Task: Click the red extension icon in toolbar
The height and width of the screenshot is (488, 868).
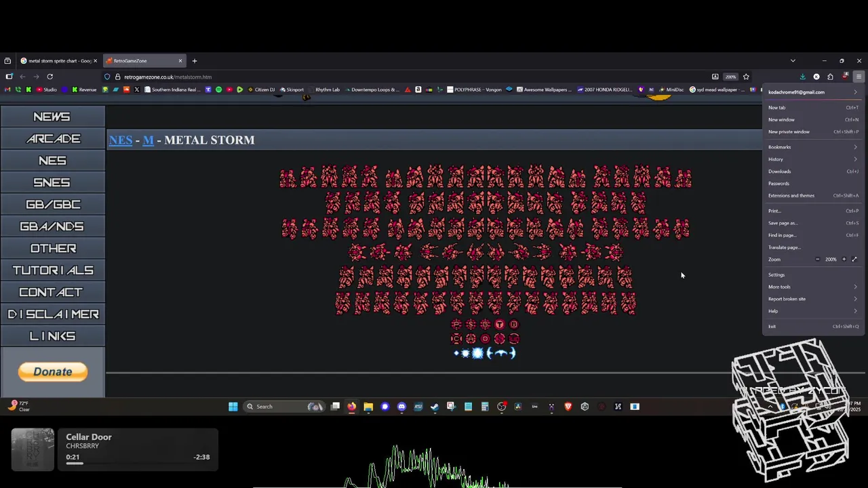Action: pos(845,77)
